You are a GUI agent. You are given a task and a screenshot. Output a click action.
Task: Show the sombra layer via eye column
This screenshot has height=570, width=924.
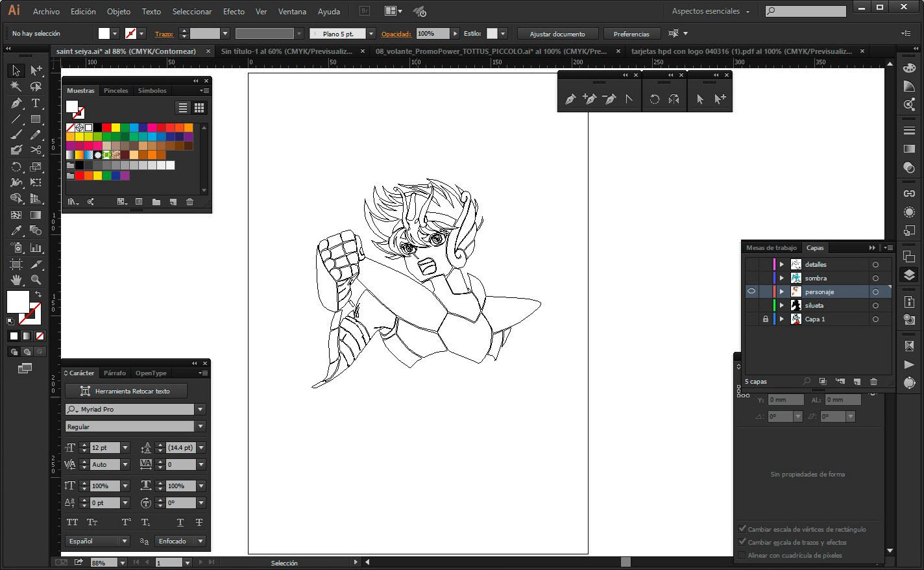[x=751, y=278]
